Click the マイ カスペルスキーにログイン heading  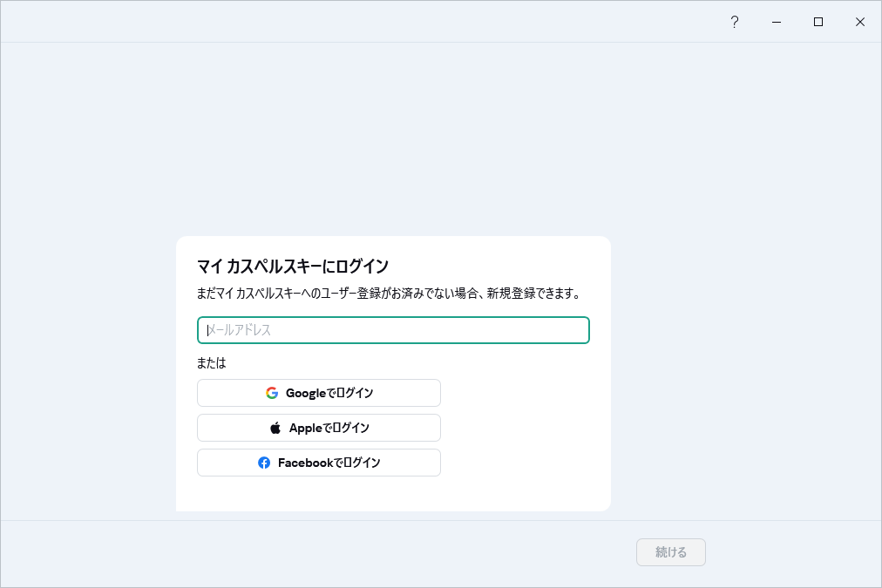pos(293,266)
